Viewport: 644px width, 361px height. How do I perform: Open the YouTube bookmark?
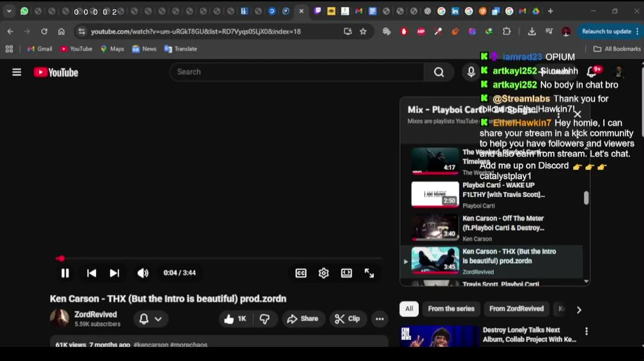point(76,49)
